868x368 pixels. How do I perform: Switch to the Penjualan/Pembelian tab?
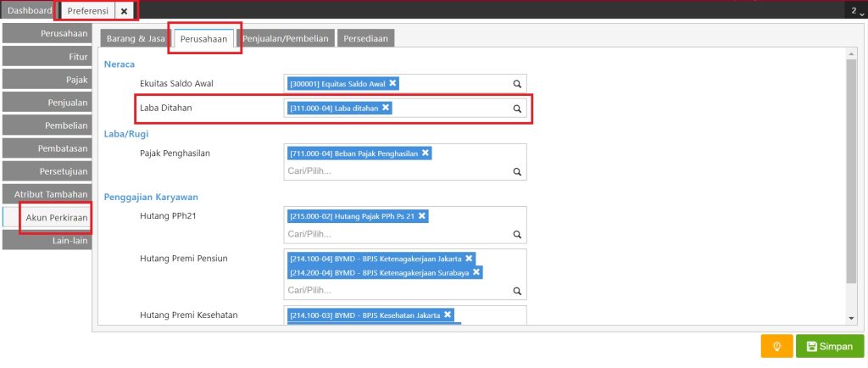(x=286, y=39)
